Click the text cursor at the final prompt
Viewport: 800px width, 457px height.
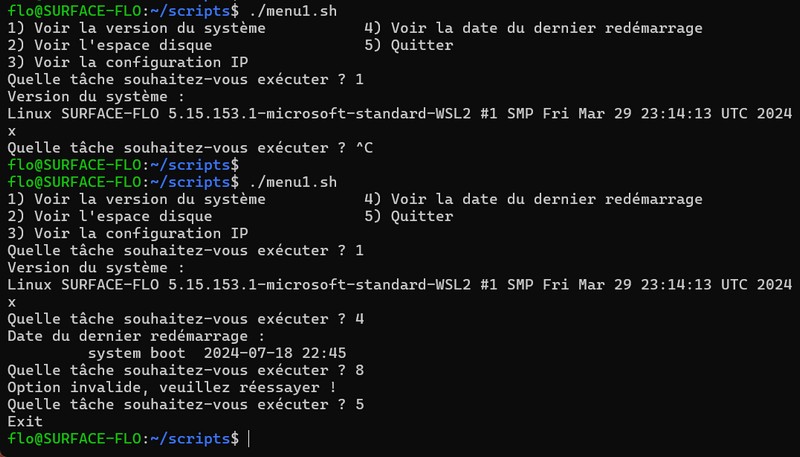point(248,439)
